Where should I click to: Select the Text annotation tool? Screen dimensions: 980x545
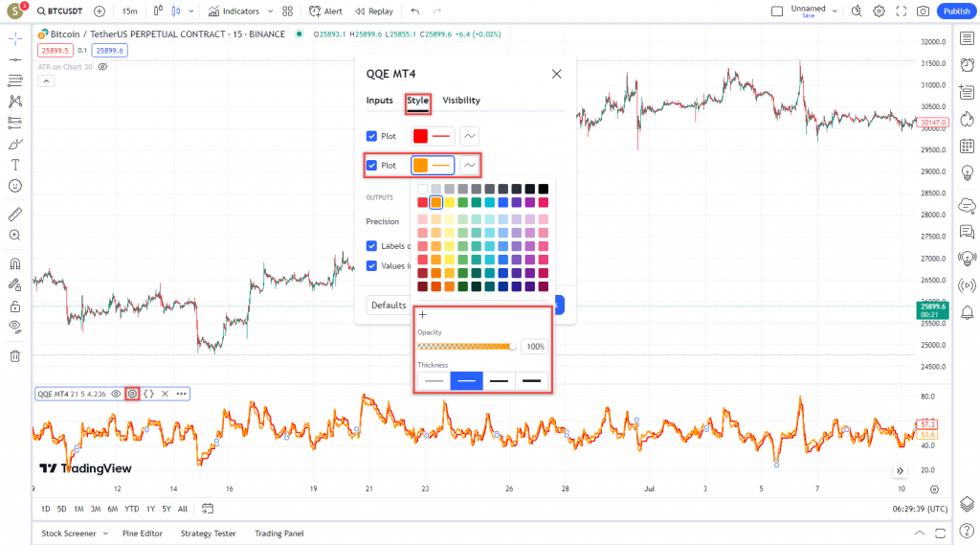pyautogui.click(x=15, y=165)
